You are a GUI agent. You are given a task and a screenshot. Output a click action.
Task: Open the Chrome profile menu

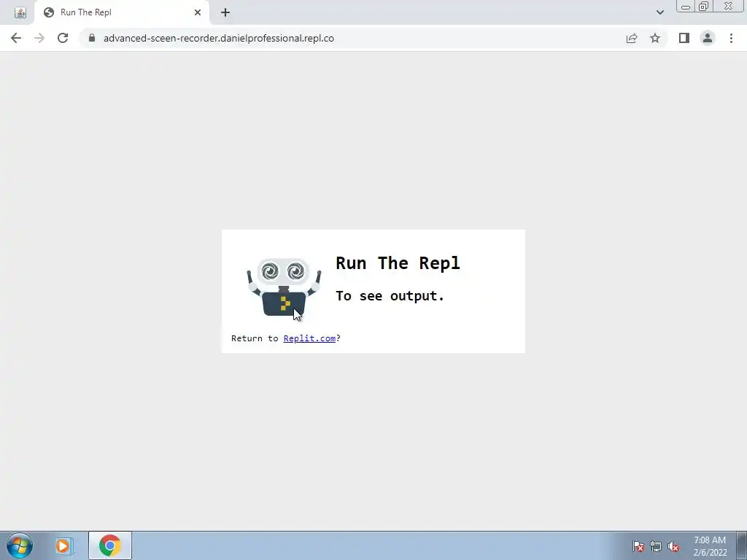(x=708, y=38)
